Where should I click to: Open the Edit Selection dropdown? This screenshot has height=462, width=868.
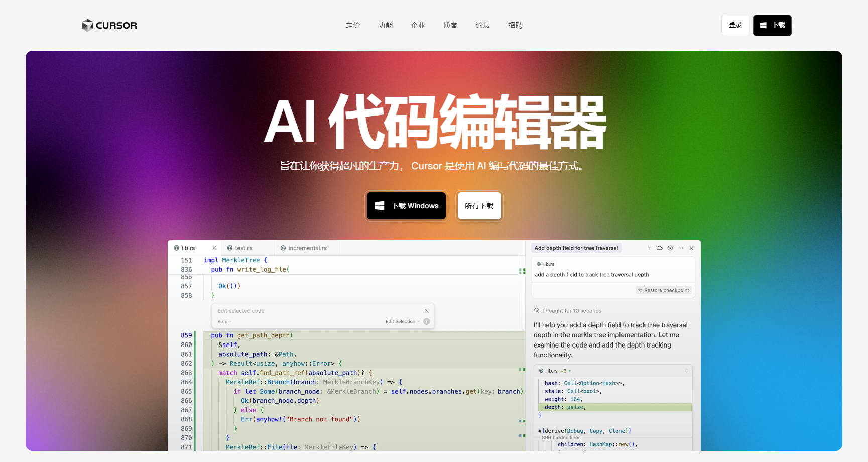[x=403, y=322]
